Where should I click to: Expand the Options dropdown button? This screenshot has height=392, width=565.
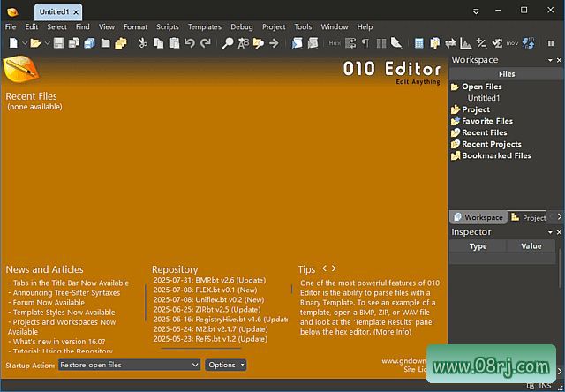pyautogui.click(x=226, y=365)
